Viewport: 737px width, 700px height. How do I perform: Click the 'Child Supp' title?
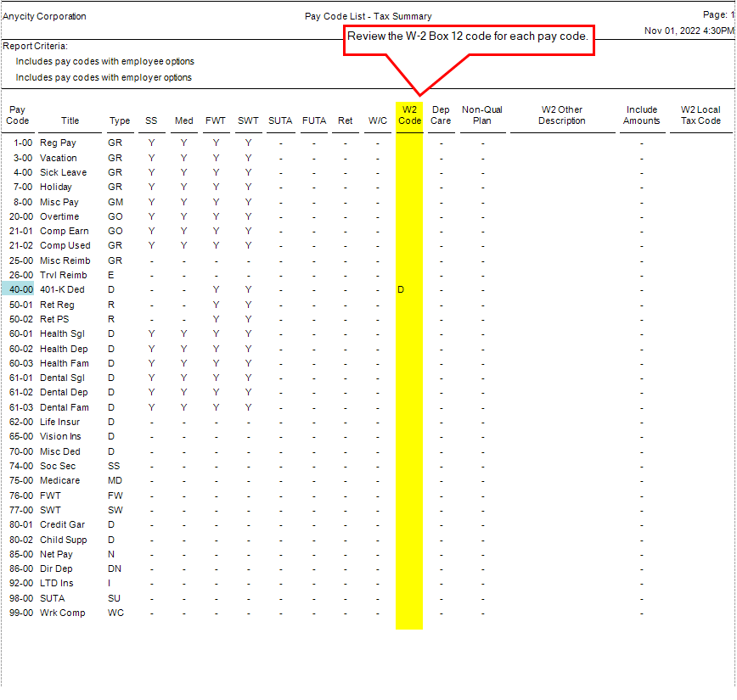coord(64,540)
